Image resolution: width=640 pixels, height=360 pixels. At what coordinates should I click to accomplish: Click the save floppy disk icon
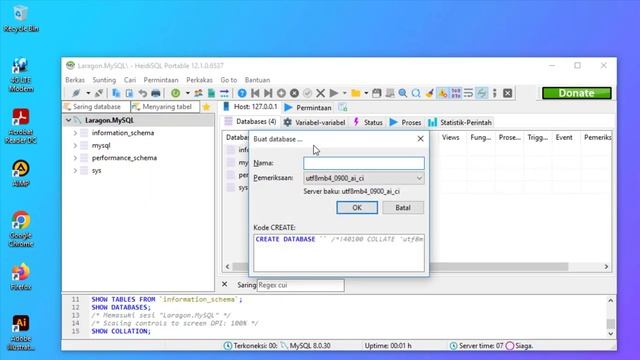[377, 93]
